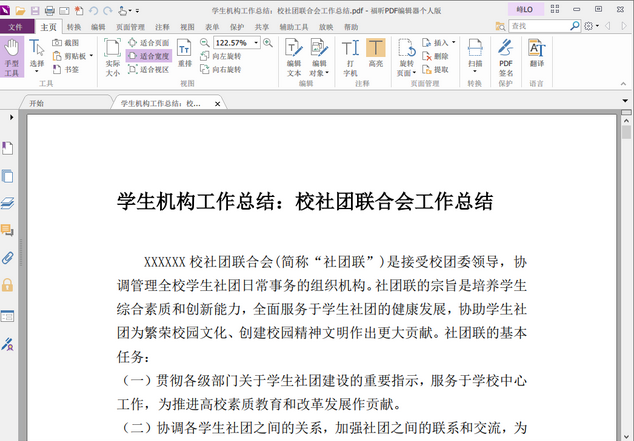
Task: Open the Security lock side panel
Action: click(8, 285)
